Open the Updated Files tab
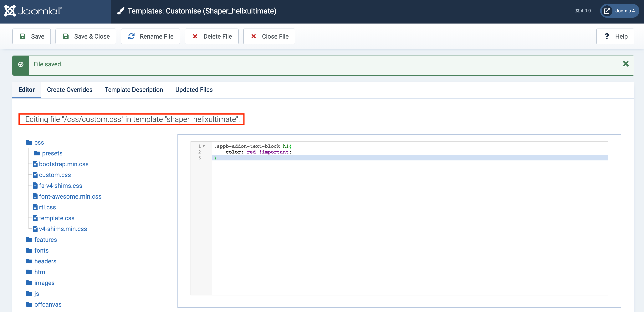Image resolution: width=644 pixels, height=312 pixels. point(194,90)
